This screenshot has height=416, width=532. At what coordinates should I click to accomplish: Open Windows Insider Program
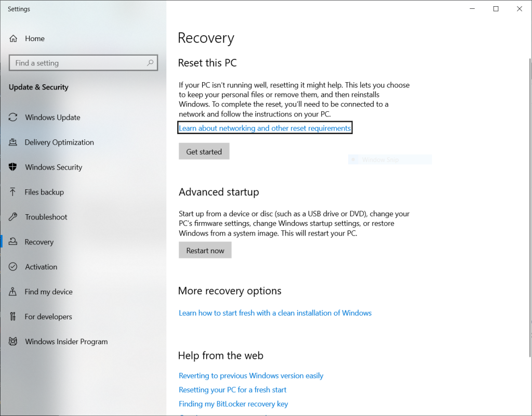pos(65,342)
